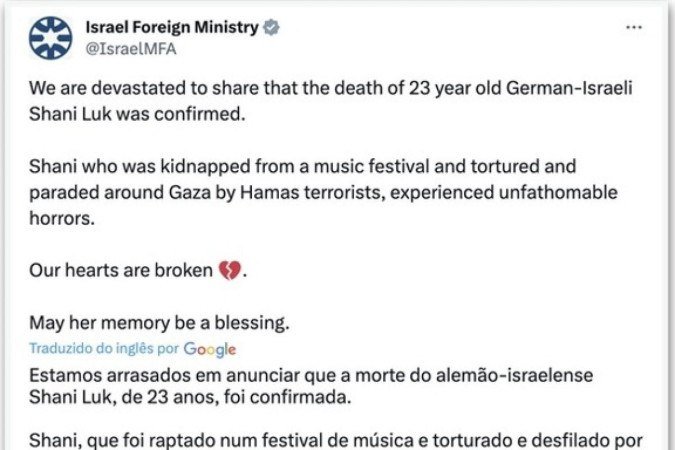
Task: Open the tweet's three-dot more menu
Action: (x=633, y=28)
